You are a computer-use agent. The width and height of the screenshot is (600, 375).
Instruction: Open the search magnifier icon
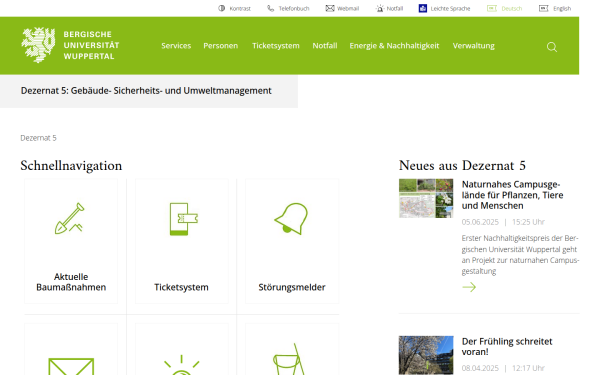point(552,47)
